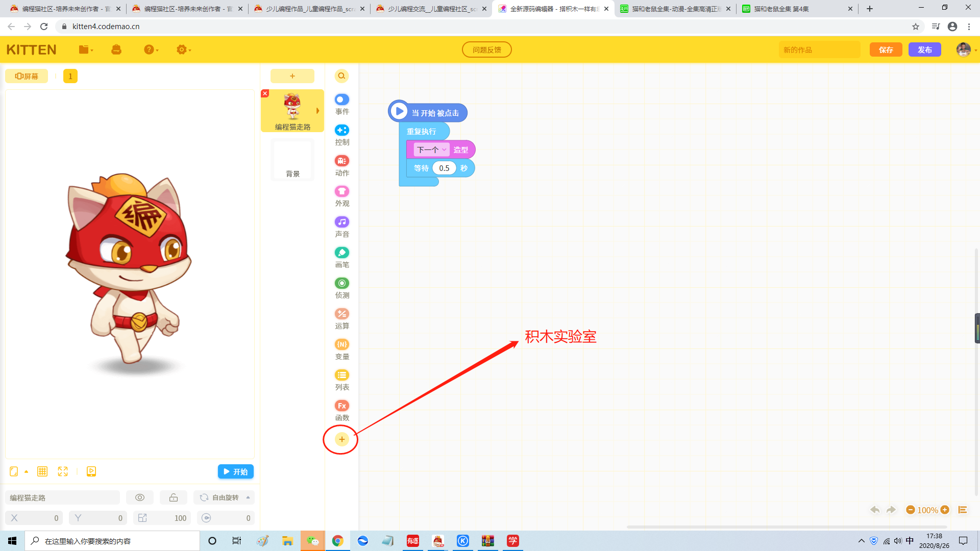The height and width of the screenshot is (551, 980).
Task: Click the X coordinate field
Action: click(34, 518)
